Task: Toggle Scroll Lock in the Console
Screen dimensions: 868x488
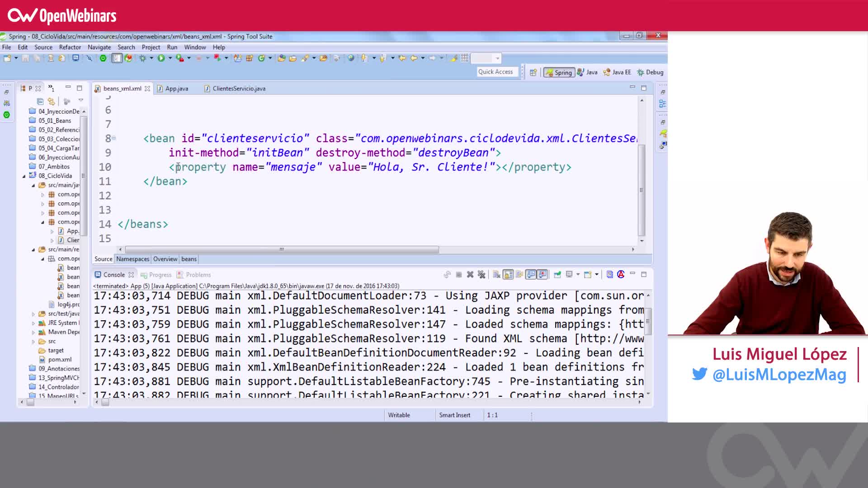Action: pyautogui.click(x=507, y=274)
